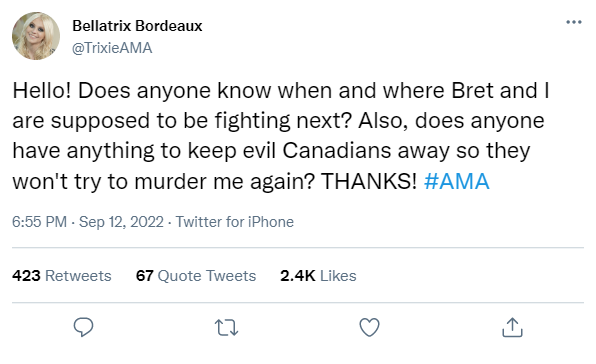Show the 2.4K Likes list
This screenshot has height=364, width=596.
click(318, 276)
